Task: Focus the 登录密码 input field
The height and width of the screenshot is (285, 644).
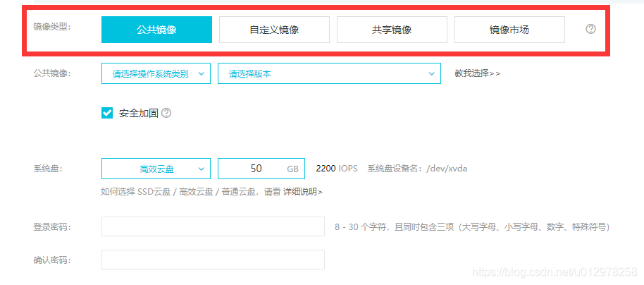Action: (213, 226)
